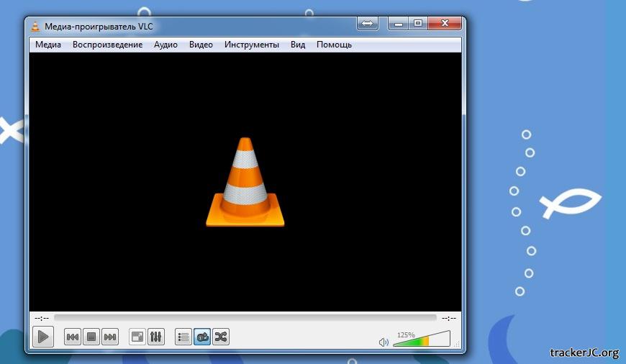Open the Вид menu
The height and width of the screenshot is (364, 626).
coord(298,45)
